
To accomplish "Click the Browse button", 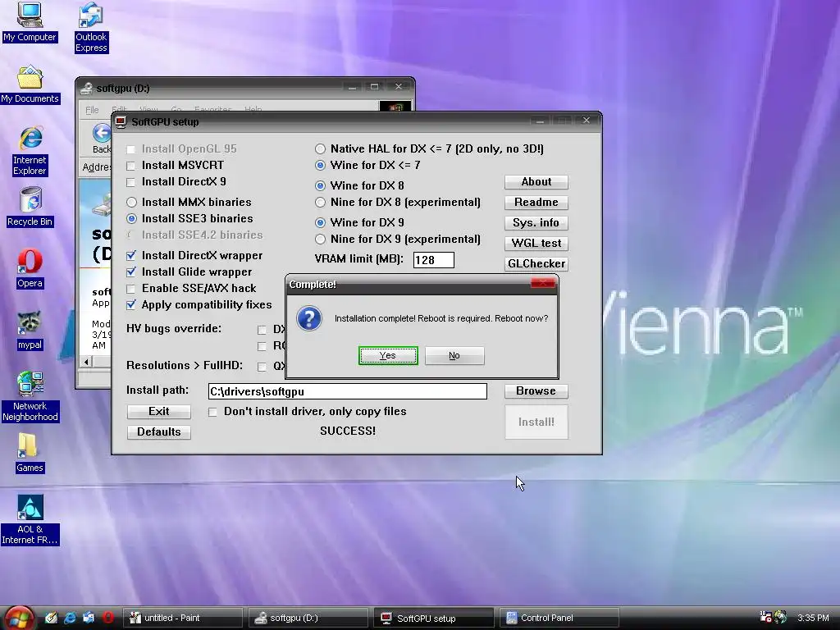I will [x=536, y=391].
